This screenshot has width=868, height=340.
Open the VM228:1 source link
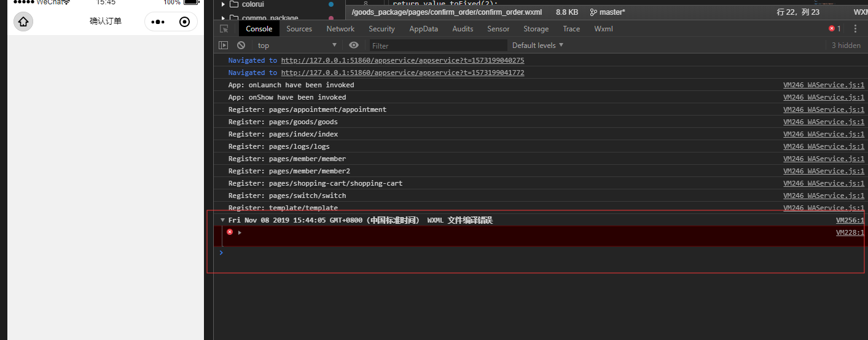[850, 232]
